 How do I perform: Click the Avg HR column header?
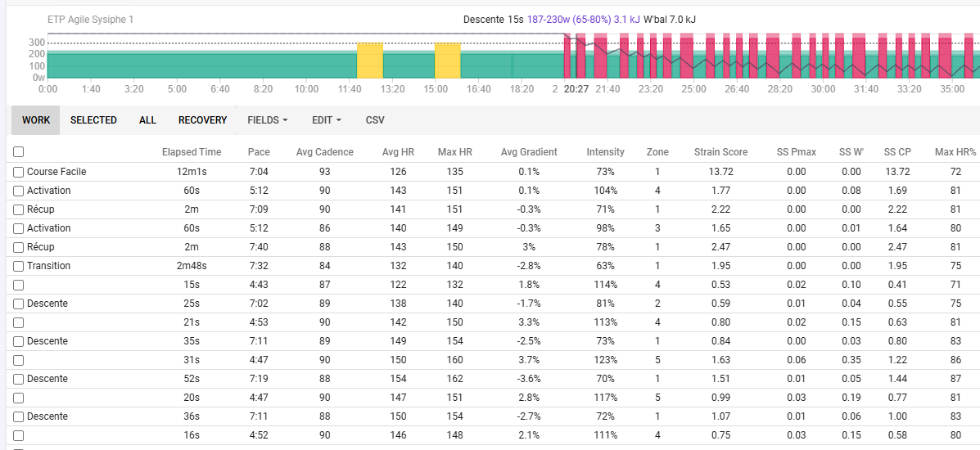pos(398,152)
